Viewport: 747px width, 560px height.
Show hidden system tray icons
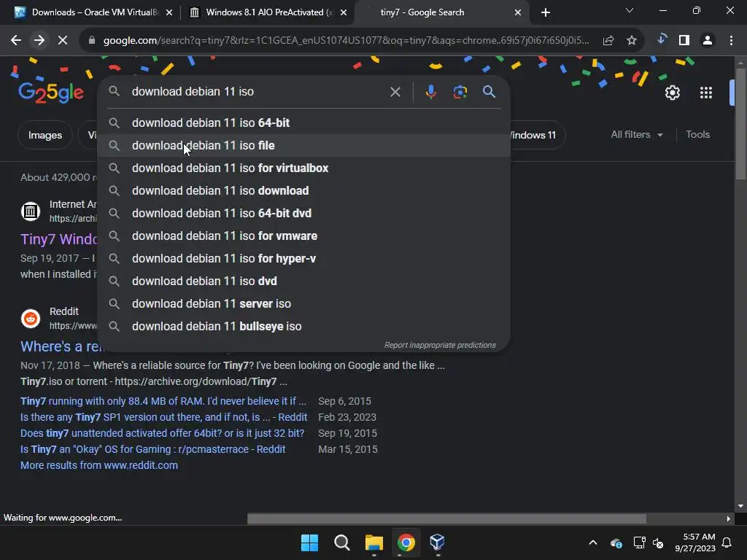593,542
